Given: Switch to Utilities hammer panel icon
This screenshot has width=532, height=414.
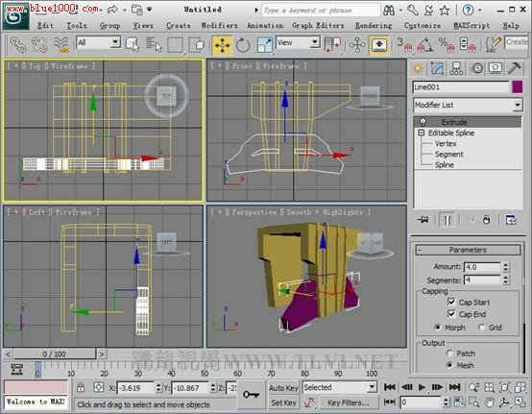Looking at the screenshot, I should 515,68.
